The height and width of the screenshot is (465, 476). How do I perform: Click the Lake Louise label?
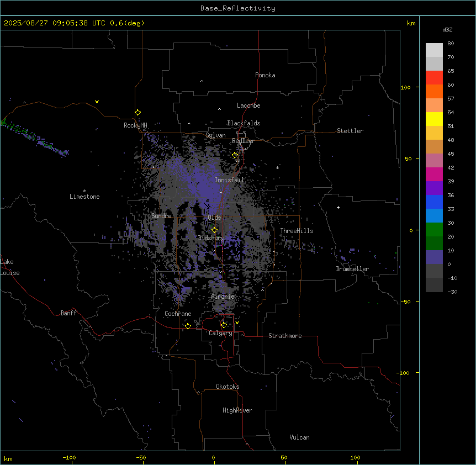tap(10, 267)
